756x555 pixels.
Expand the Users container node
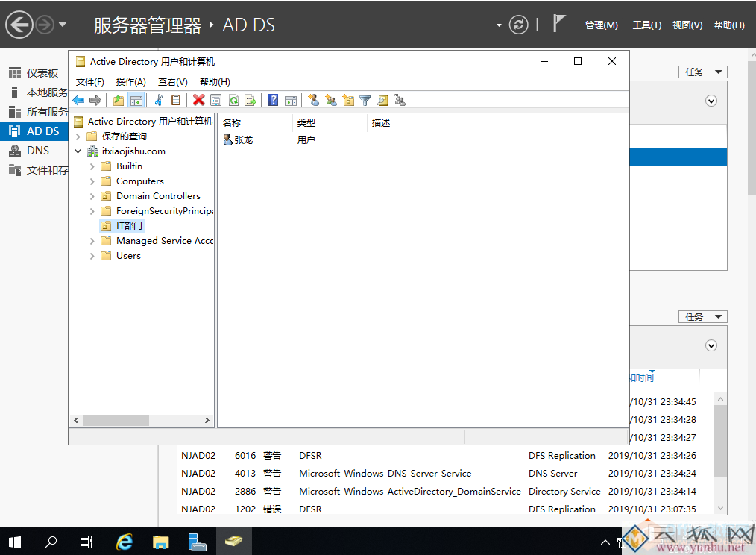pyautogui.click(x=92, y=256)
